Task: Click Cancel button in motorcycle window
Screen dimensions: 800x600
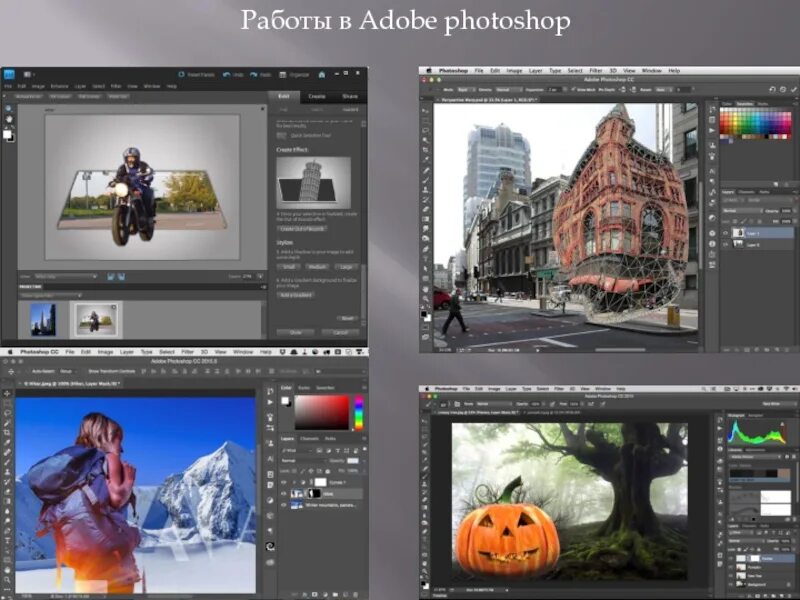Action: (x=340, y=333)
